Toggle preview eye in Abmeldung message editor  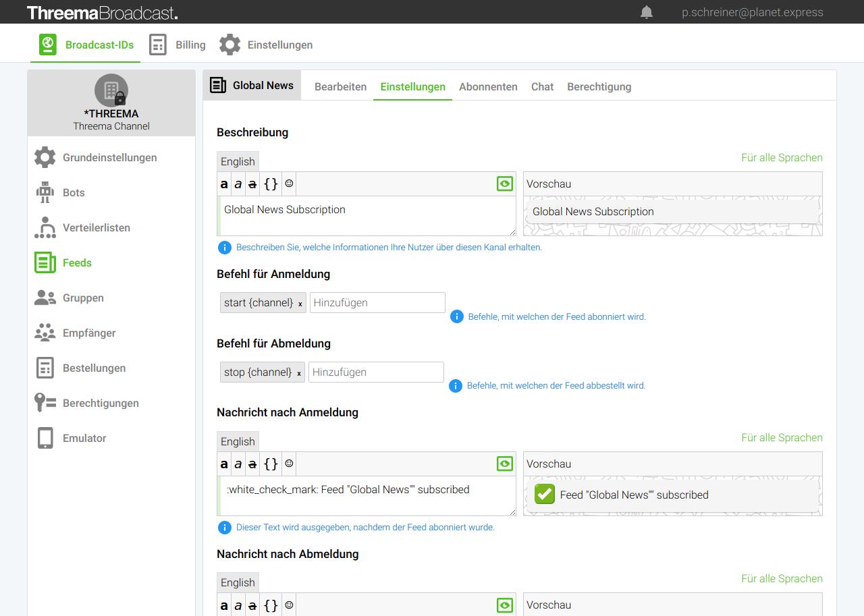pos(505,605)
